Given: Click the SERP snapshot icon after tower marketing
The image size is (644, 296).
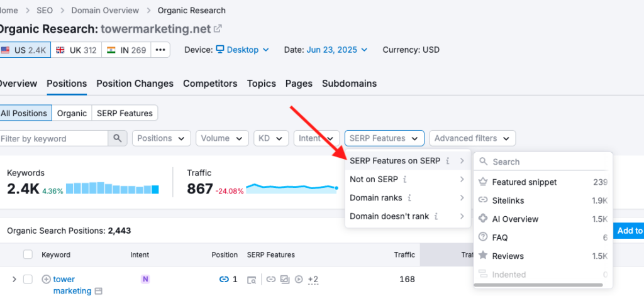Looking at the screenshot, I should [x=98, y=291].
